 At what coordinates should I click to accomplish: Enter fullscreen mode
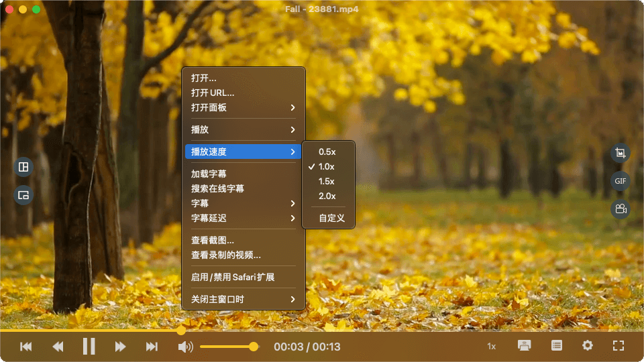(x=619, y=346)
